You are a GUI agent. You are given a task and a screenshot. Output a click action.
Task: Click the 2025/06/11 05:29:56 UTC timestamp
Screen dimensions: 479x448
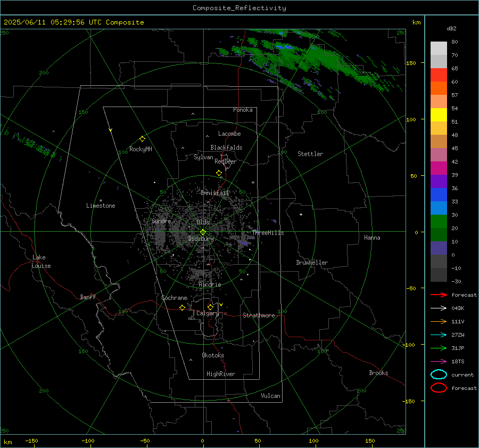tap(73, 22)
